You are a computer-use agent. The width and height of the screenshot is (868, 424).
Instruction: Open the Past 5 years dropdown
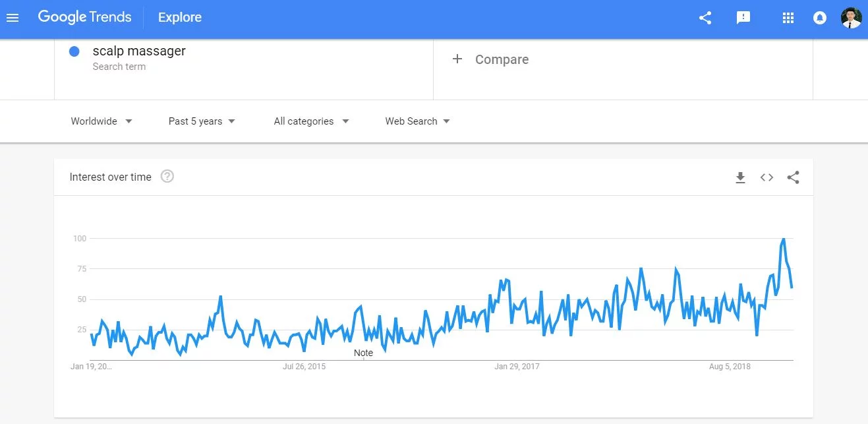[202, 121]
